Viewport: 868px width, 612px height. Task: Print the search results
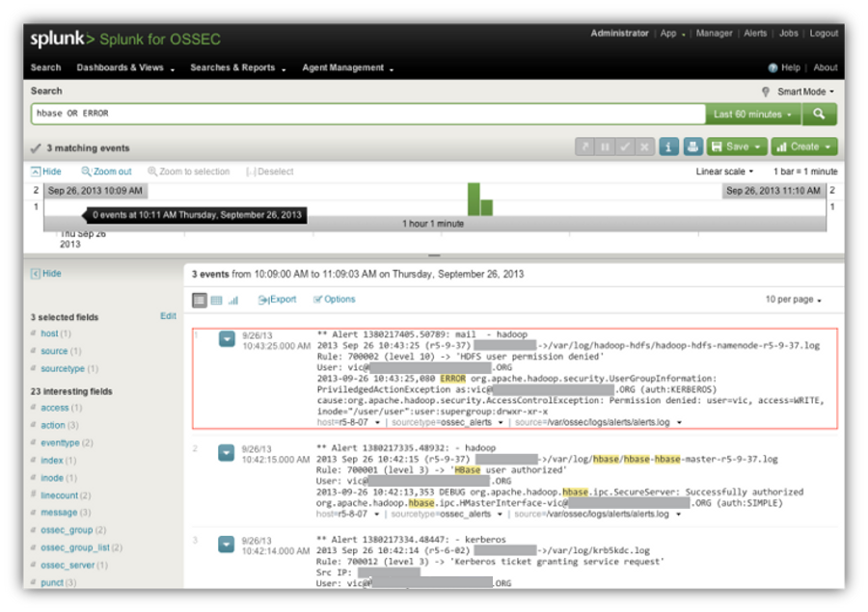(692, 146)
